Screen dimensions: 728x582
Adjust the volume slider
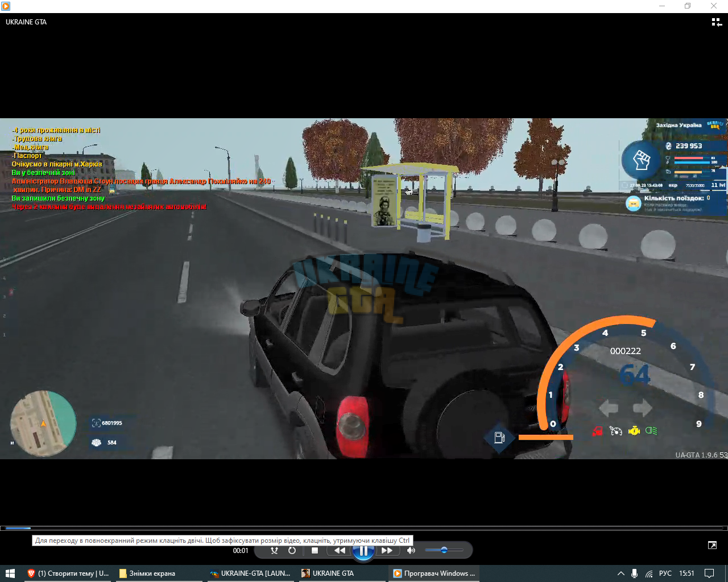444,550
